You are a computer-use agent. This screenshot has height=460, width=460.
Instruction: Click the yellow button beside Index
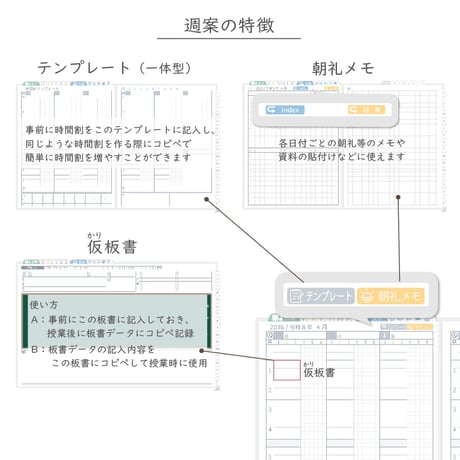[367, 110]
